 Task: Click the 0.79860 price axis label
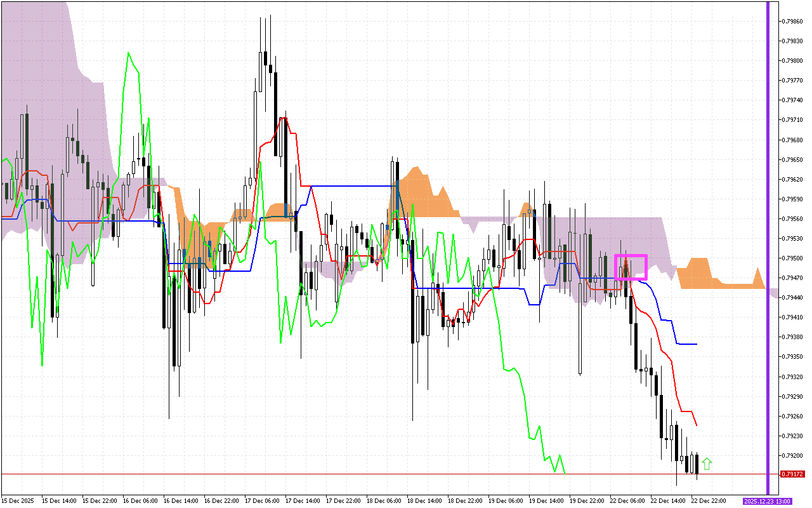click(792, 21)
